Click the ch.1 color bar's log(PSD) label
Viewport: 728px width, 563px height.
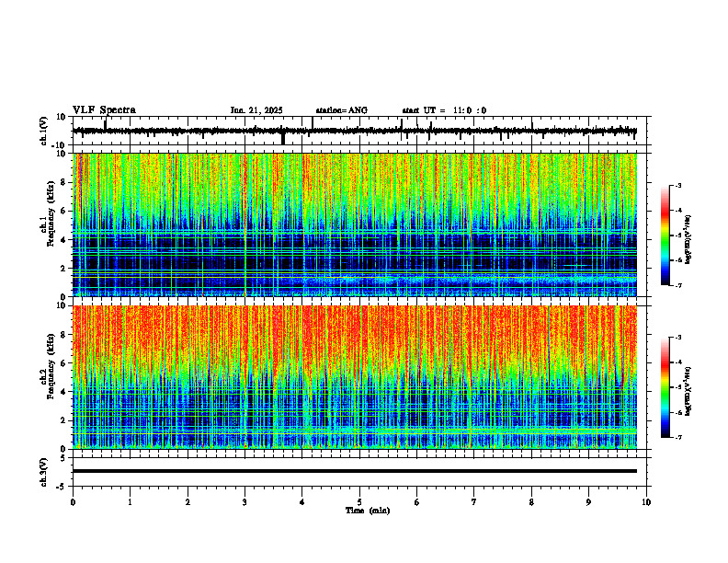point(688,239)
